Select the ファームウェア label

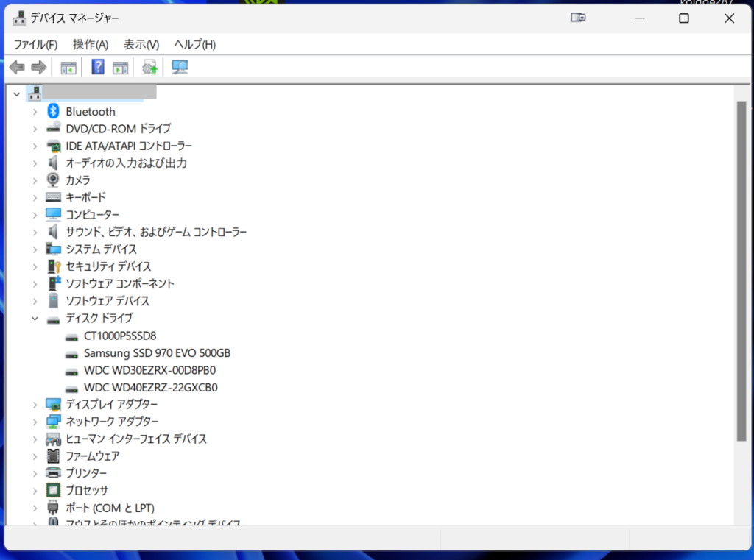(93, 456)
